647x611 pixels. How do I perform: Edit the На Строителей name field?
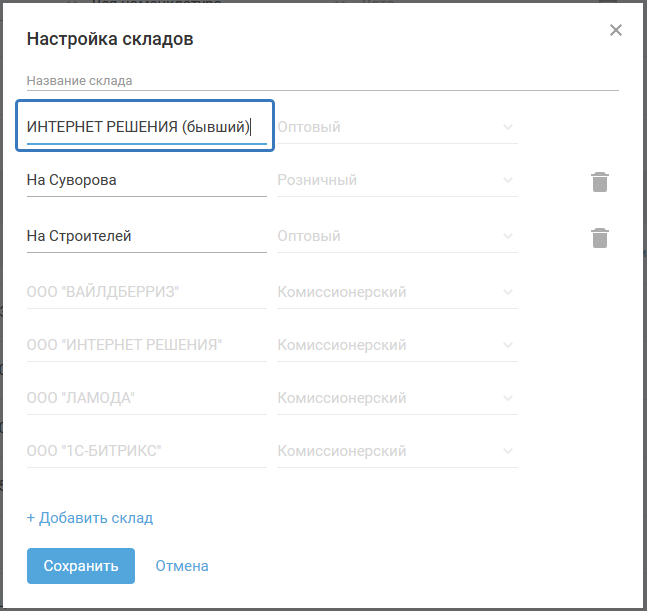(146, 237)
